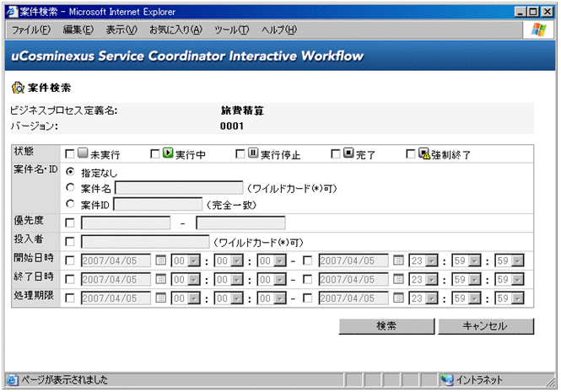Click the 案件名 text input field
The image size is (561, 392).
pyautogui.click(x=179, y=188)
